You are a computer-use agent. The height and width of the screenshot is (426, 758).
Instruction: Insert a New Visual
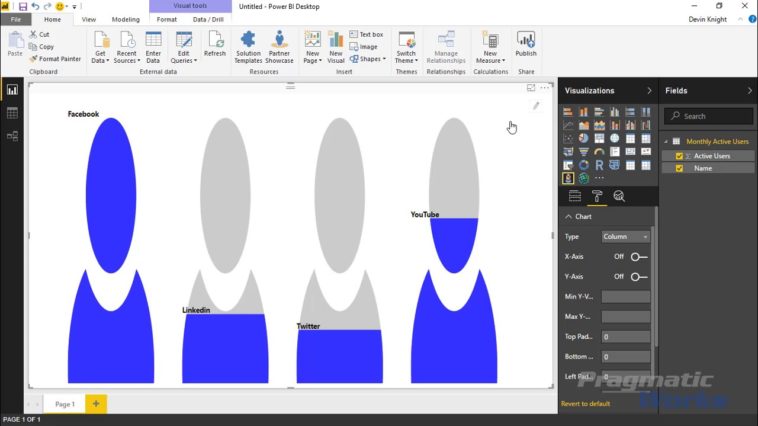click(336, 46)
